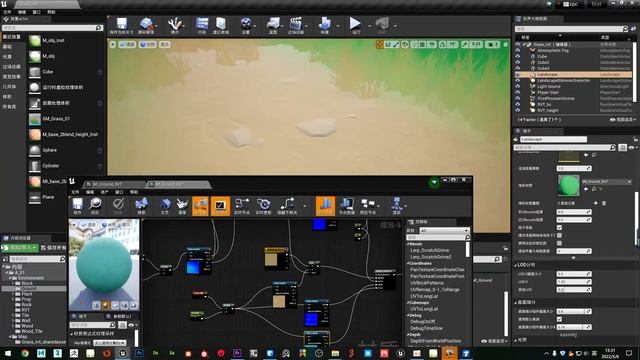This screenshot has height=360, width=640.
Task: Toggle Live Preview button in material editor toolbar
Action: 220,206
